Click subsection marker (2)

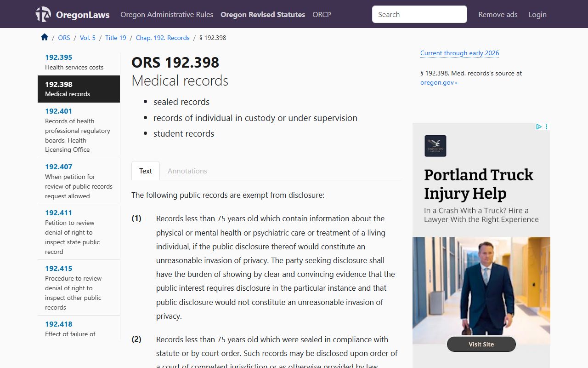pos(136,339)
